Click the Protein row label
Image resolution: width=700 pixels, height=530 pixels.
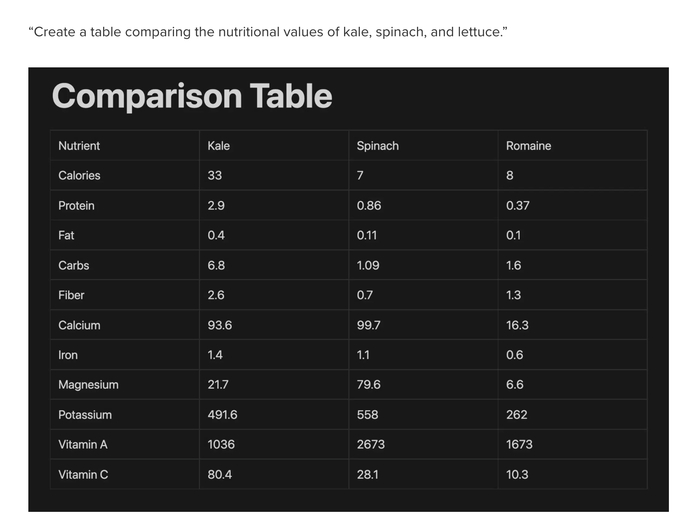click(76, 206)
